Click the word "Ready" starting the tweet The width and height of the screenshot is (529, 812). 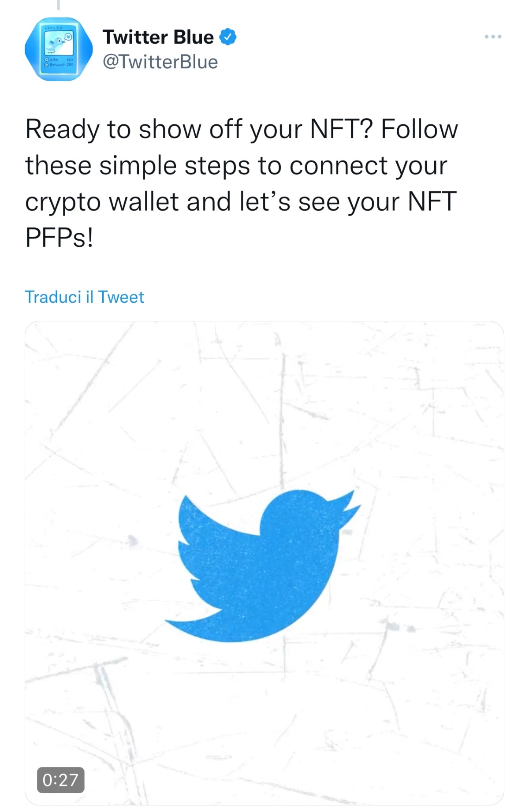coord(62,130)
